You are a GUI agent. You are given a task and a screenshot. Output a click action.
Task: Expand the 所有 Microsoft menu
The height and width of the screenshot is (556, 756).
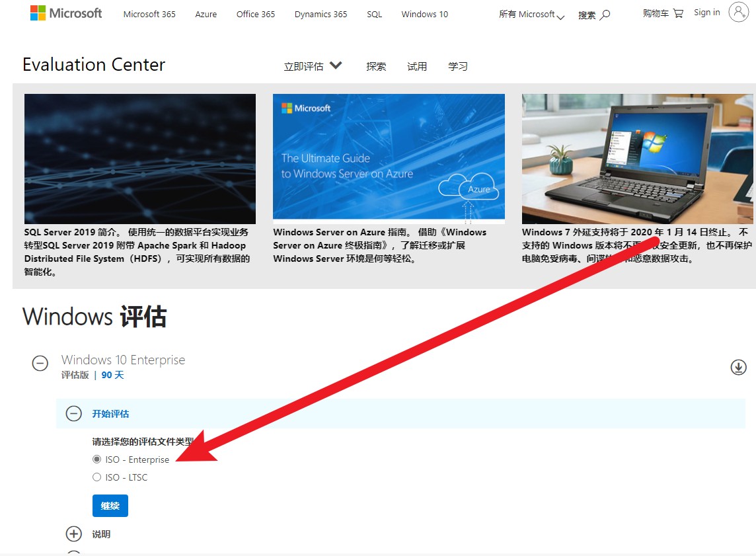531,15
